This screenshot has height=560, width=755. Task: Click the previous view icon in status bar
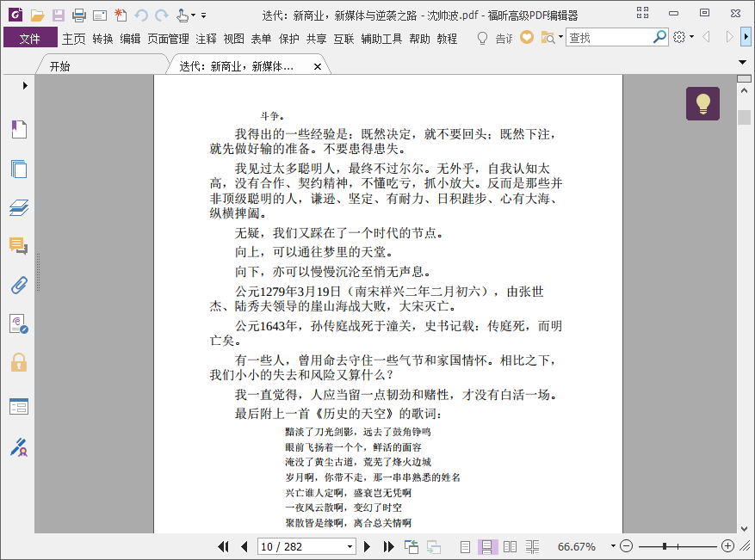pyautogui.click(x=412, y=546)
